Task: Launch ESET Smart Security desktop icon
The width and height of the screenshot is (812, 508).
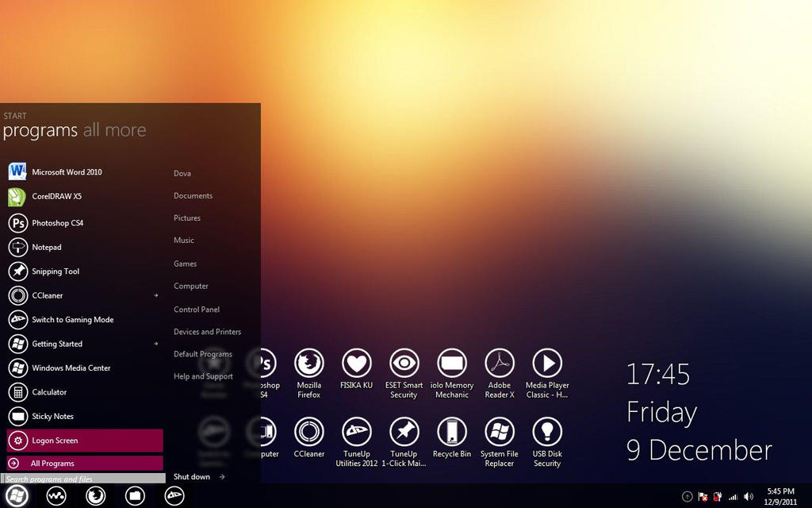Action: pos(404,373)
